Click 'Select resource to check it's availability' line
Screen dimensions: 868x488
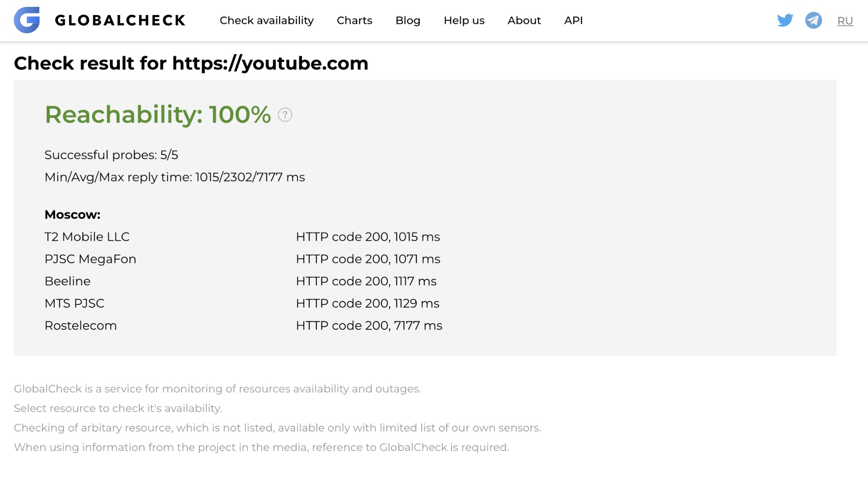(118, 408)
